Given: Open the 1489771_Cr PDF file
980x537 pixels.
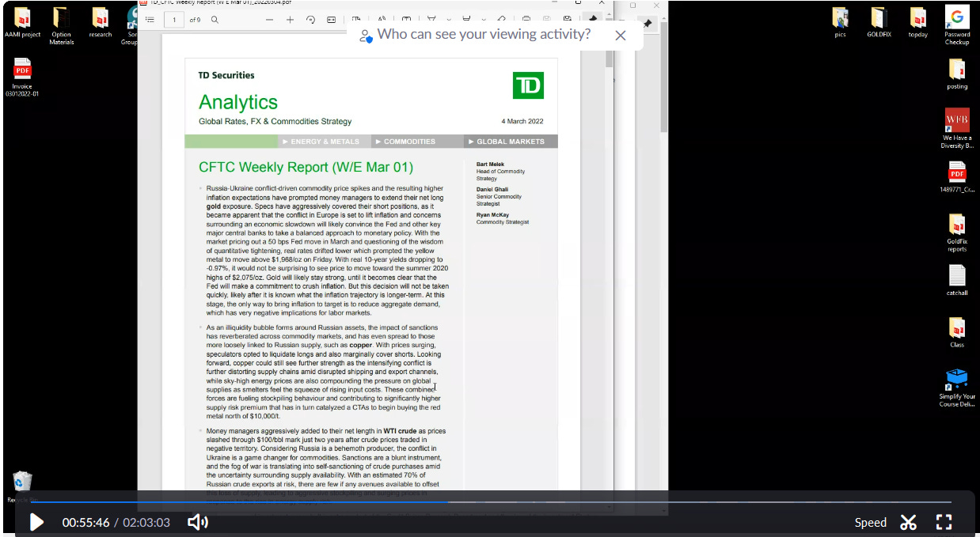Looking at the screenshot, I should [957, 177].
